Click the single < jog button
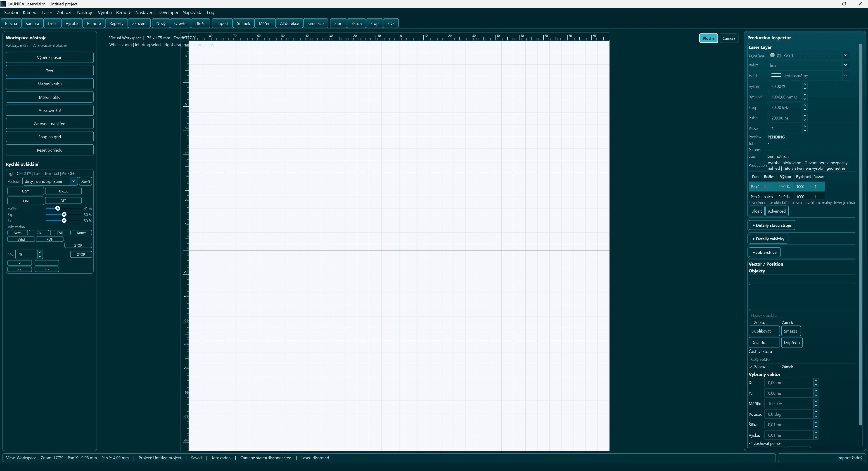Image resolution: width=868 pixels, height=471 pixels. pos(19,263)
